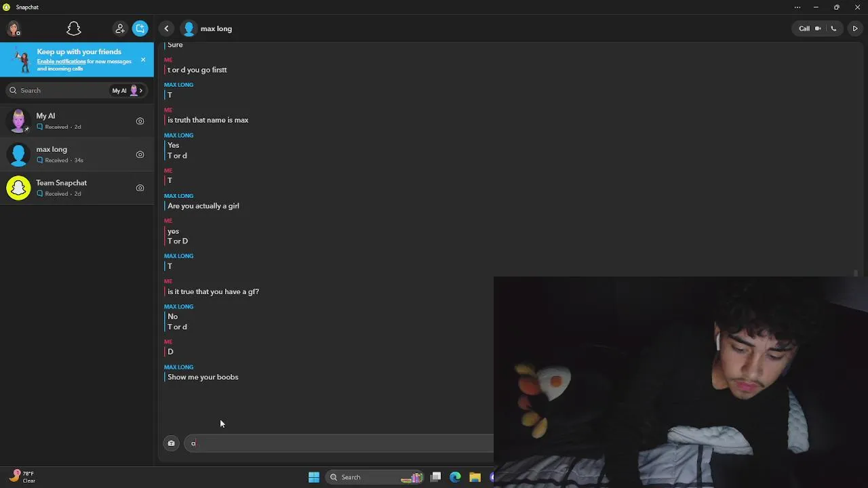Screen dimensions: 868x488
Task: Click max long's blue avatar in the chat list
Action: (18, 155)
